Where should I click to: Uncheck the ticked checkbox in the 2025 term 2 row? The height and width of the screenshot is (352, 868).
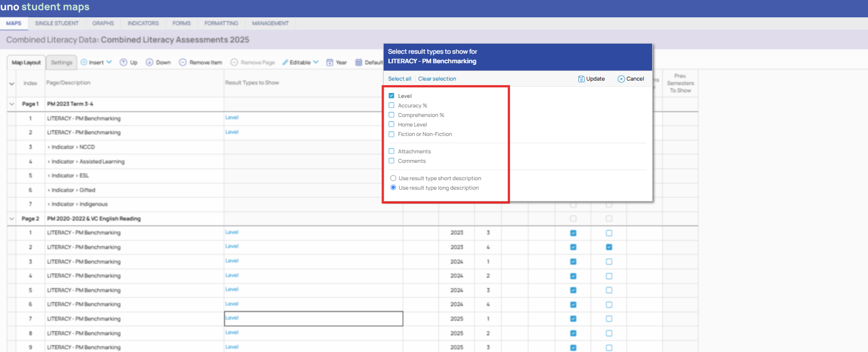point(573,333)
